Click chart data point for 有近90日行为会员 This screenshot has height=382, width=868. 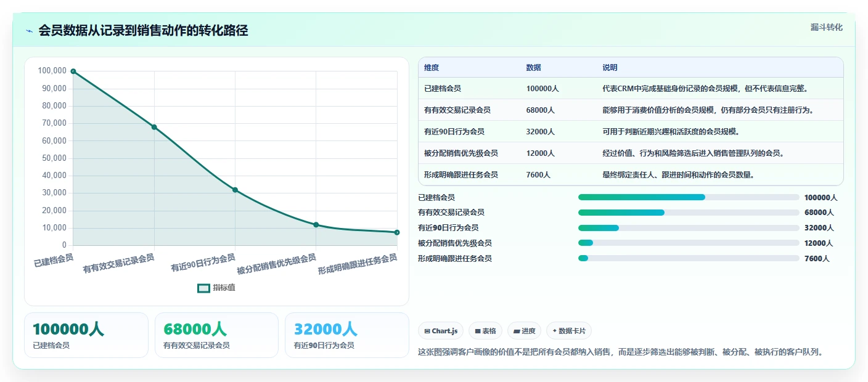tap(235, 190)
